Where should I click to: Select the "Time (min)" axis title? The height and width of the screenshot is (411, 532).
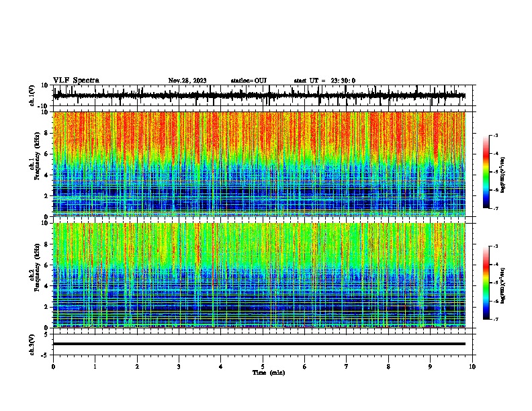[x=269, y=373]
